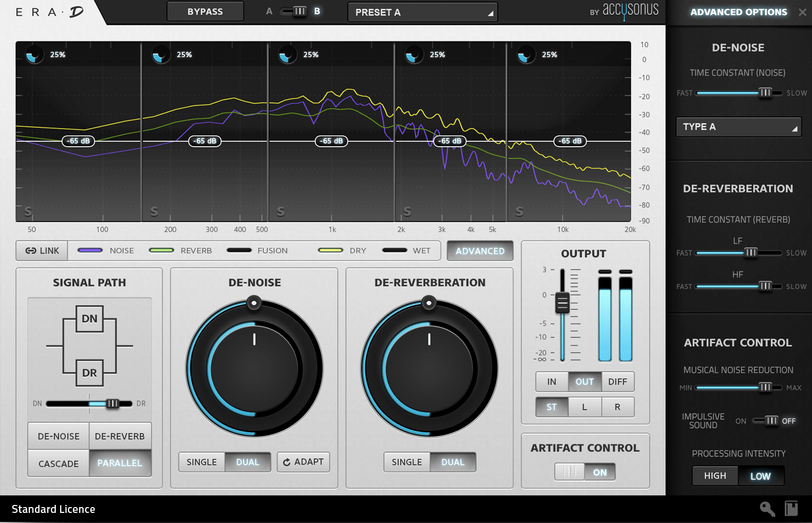Click the Musical Noise Reduction slider

(739, 387)
